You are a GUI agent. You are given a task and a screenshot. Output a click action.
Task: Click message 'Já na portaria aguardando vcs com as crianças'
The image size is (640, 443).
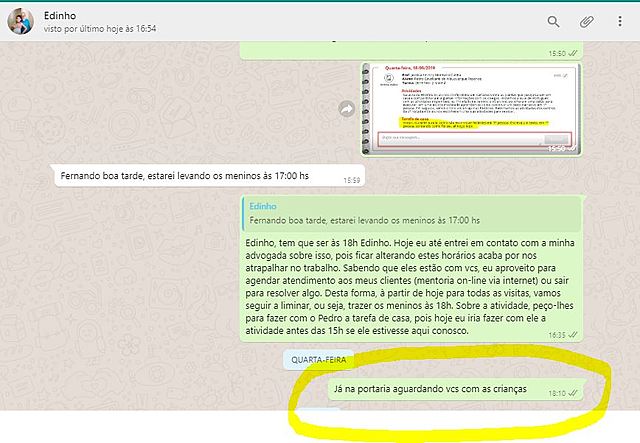pos(430,389)
